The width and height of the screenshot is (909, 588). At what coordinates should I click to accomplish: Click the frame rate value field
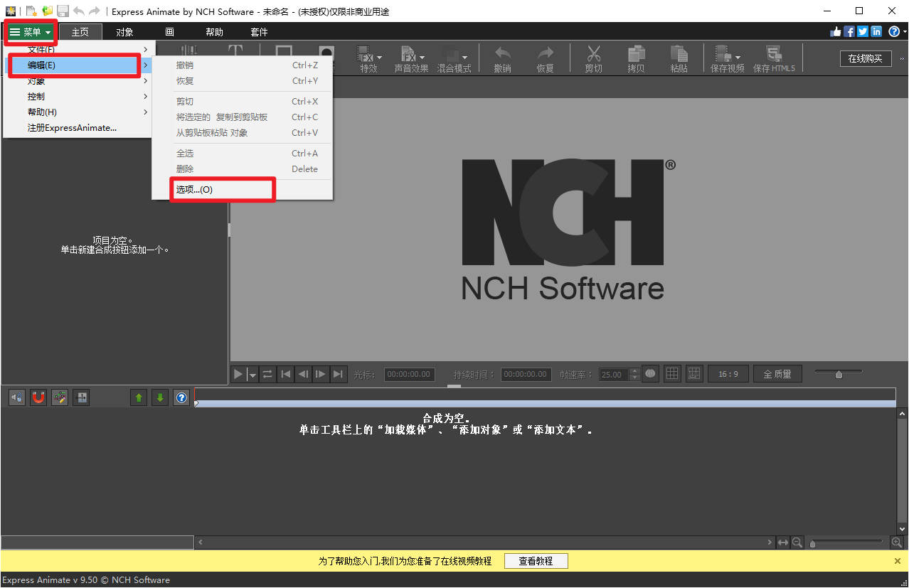coord(614,374)
